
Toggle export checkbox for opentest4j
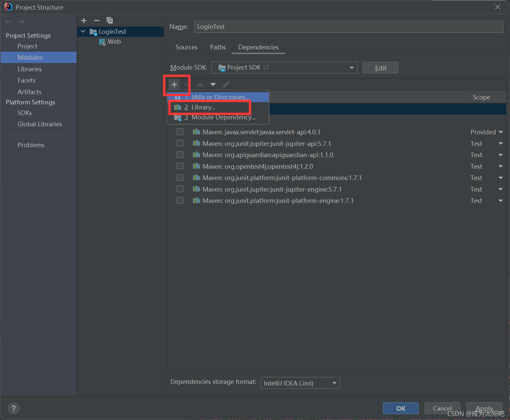point(180,166)
